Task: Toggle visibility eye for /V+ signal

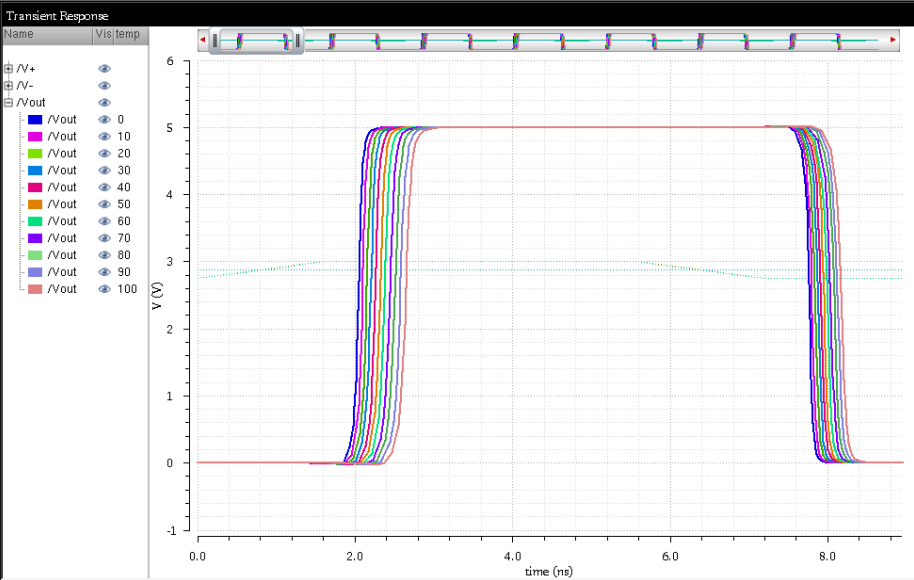Action: pyautogui.click(x=104, y=69)
